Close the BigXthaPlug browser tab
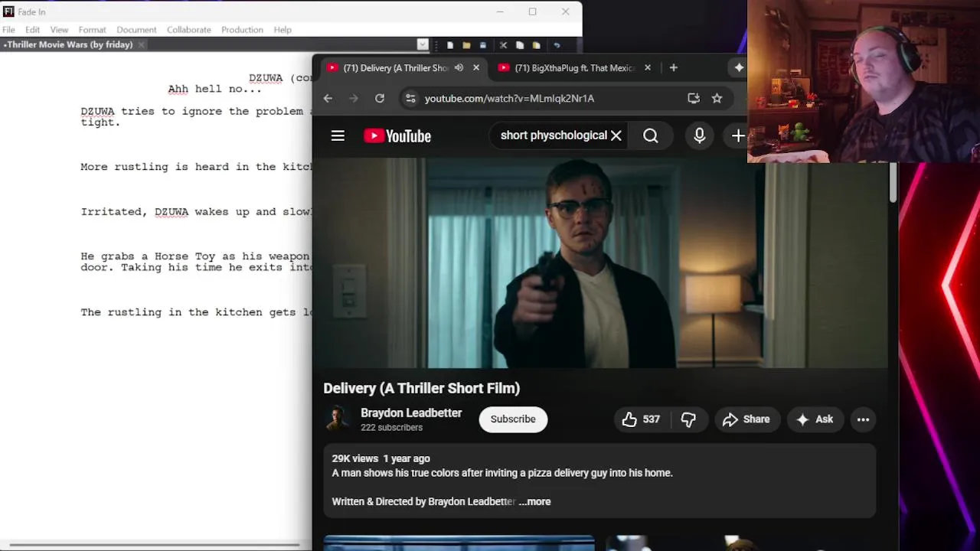Viewport: 980px width, 551px height. [647, 68]
